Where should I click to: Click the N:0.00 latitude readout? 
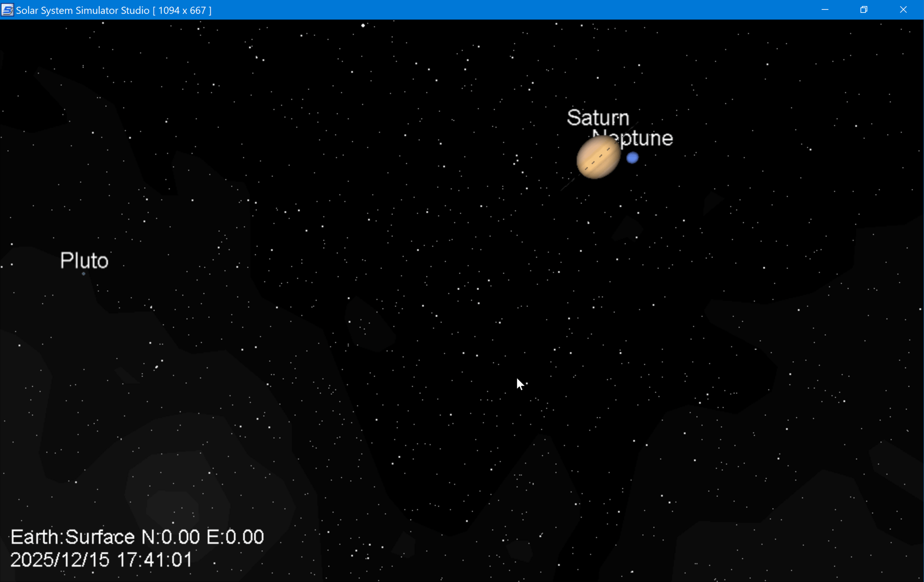[170, 537]
